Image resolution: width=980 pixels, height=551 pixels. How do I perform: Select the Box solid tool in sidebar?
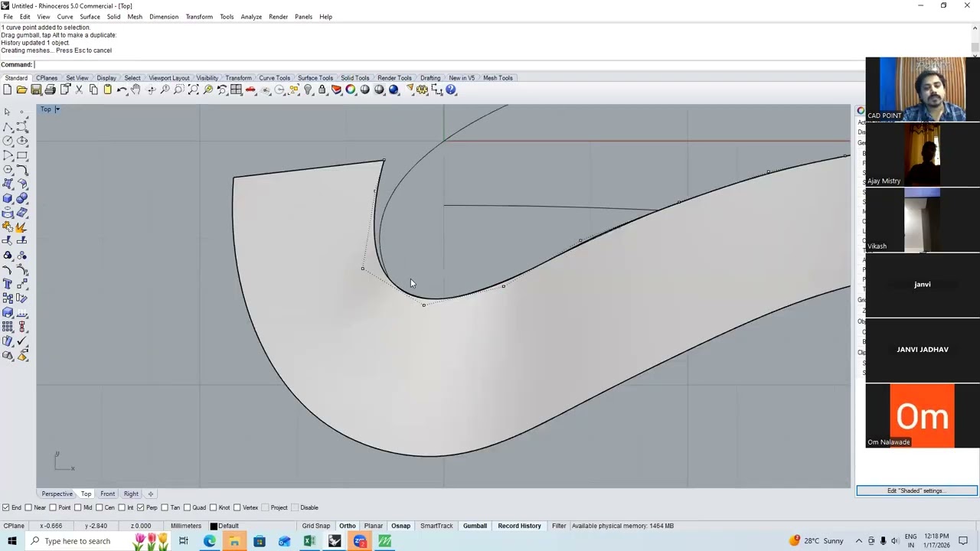8,198
